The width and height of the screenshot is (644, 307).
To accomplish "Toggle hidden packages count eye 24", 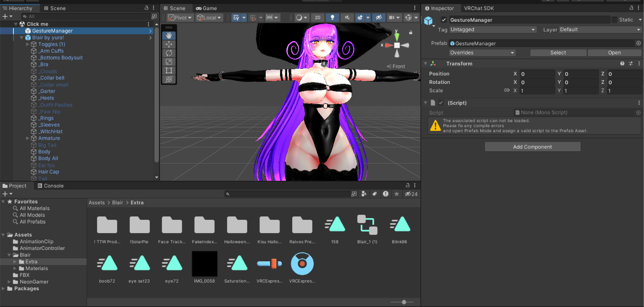I will (x=411, y=194).
